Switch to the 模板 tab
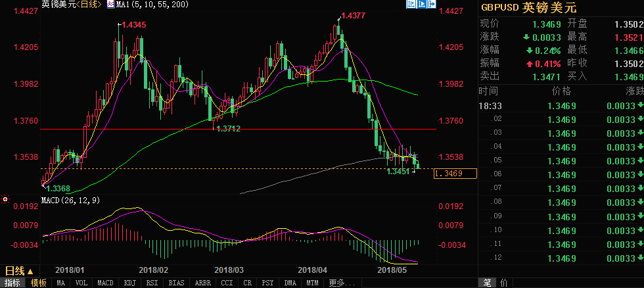Viewport: 644px width, 288px height. 39,283
